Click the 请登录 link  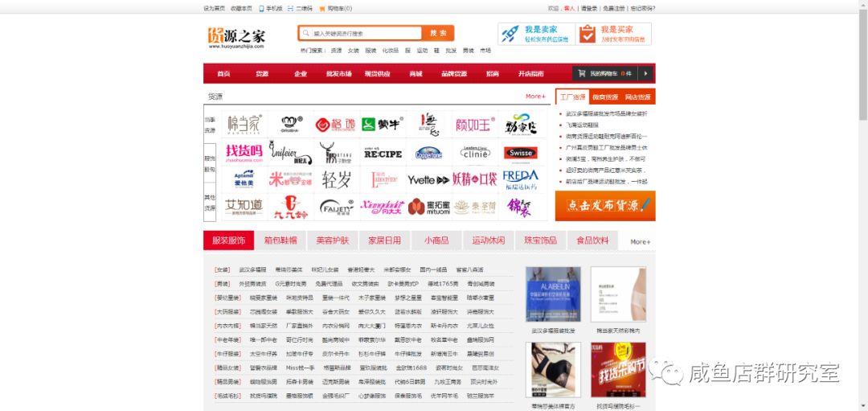click(589, 8)
